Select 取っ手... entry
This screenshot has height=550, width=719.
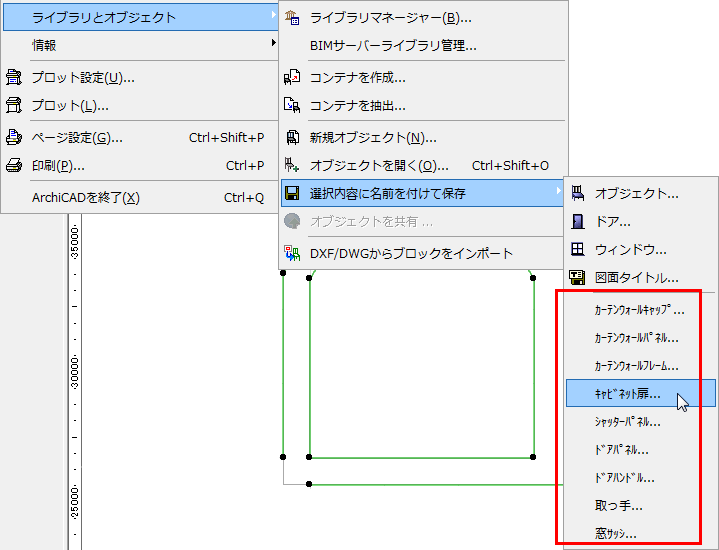pos(641,506)
